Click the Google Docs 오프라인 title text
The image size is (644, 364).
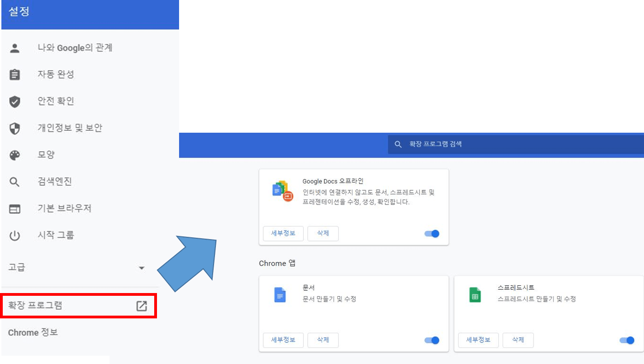pos(333,181)
